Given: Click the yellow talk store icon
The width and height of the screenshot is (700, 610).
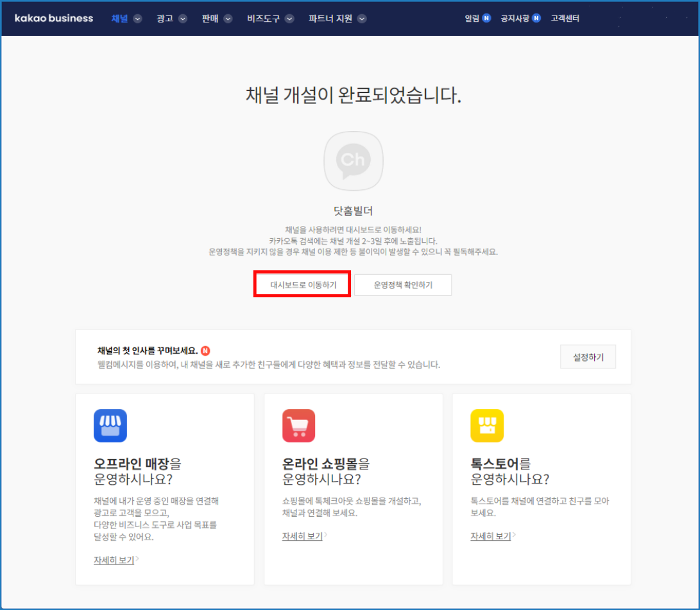Looking at the screenshot, I should pos(487,426).
